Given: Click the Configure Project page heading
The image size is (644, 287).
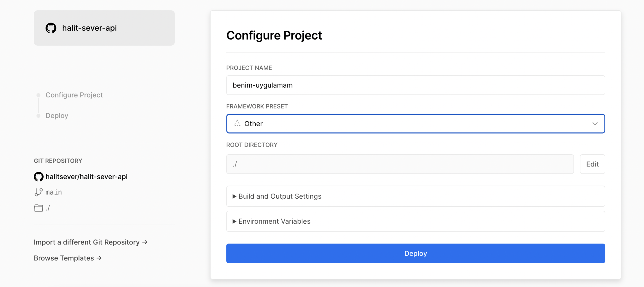Looking at the screenshot, I should (274, 36).
